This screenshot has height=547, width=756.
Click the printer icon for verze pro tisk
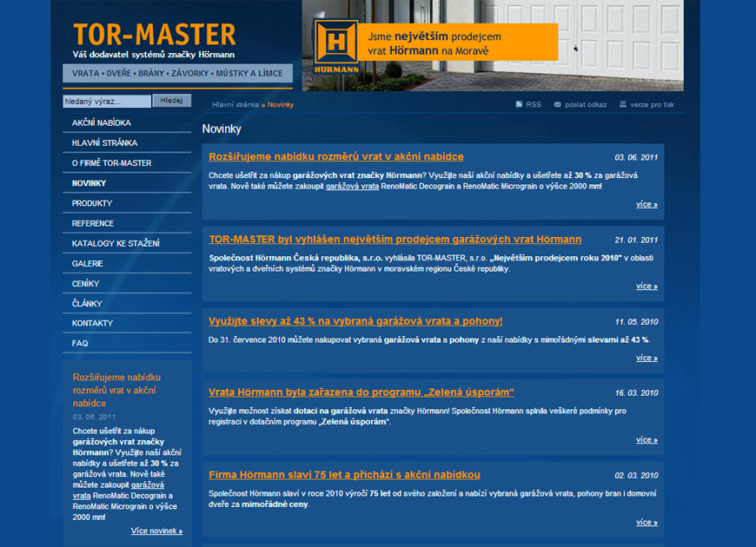(x=622, y=104)
